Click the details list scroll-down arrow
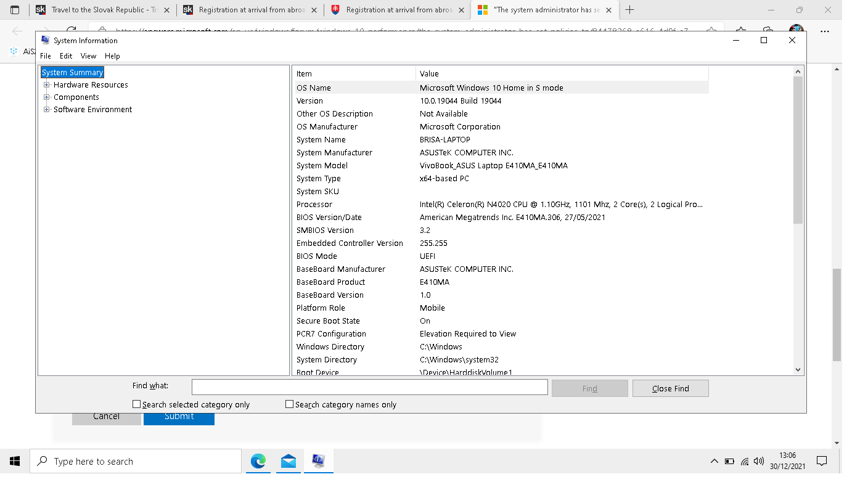Image resolution: width=868 pixels, height=498 pixels. click(798, 370)
